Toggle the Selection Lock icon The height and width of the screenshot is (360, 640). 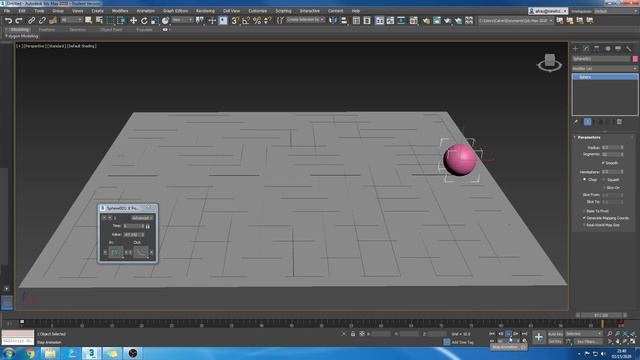[x=353, y=334]
